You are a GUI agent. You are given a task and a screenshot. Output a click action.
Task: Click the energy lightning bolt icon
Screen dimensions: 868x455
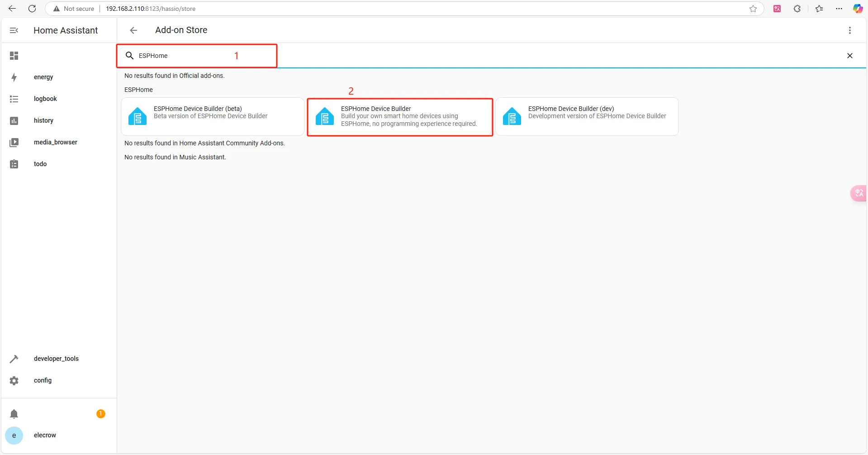(14, 77)
